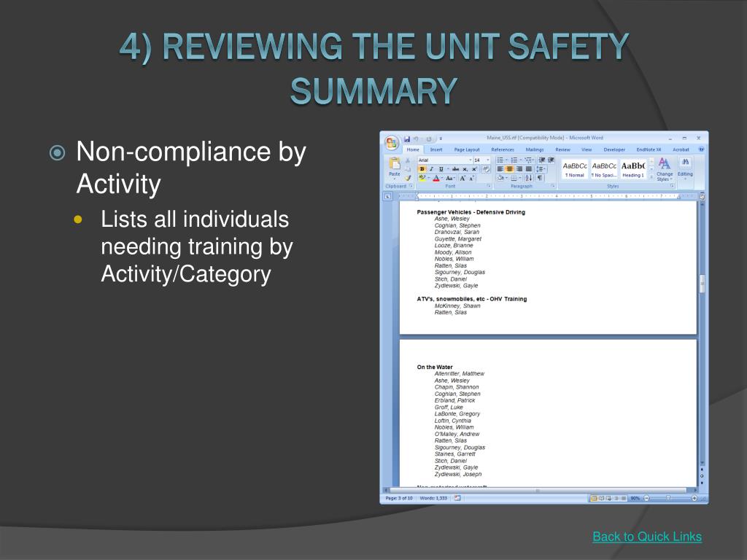Click the Page 3 of 10 status indicator
The width and height of the screenshot is (747, 560).
click(399, 498)
